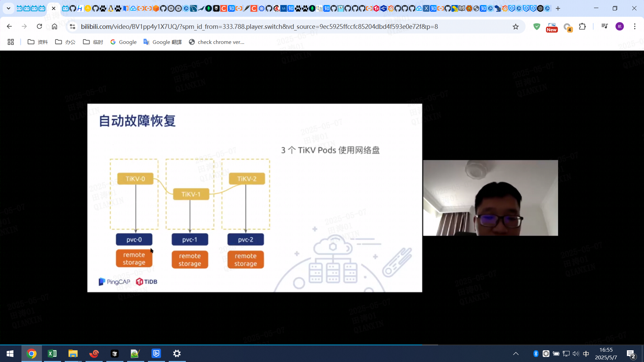Open the 办公 bookmarks folder
Screen dimensions: 644x362
(65, 42)
